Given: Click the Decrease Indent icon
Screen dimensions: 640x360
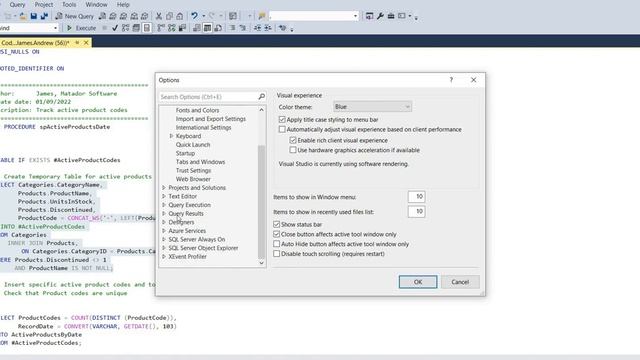Looking at the screenshot, I should point(257,28).
